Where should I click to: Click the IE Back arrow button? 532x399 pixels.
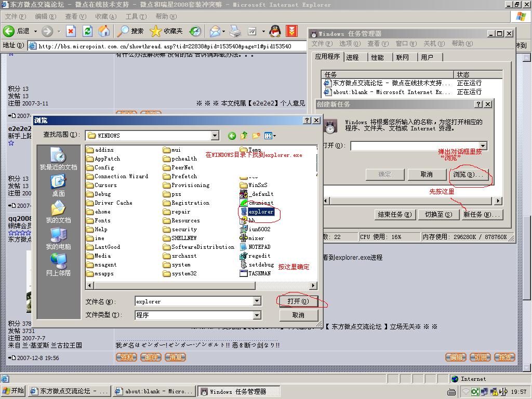tap(9, 31)
